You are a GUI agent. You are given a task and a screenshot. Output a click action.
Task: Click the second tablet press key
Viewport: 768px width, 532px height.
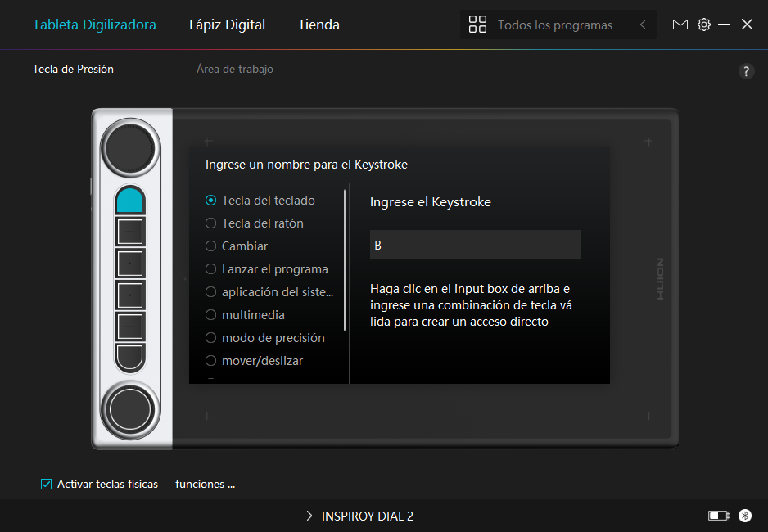130,232
